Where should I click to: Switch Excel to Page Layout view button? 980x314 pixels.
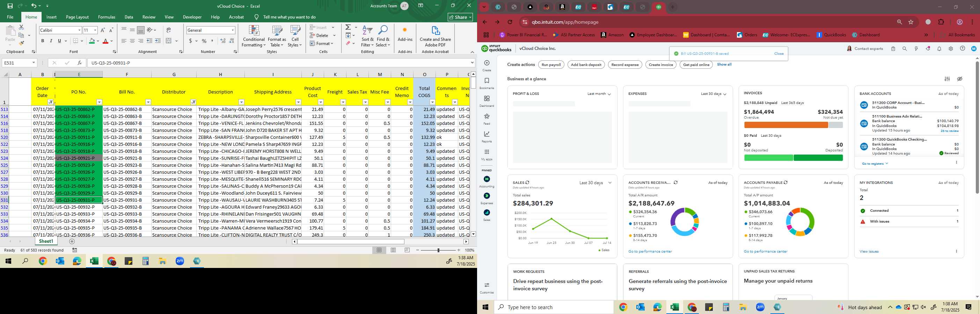[x=393, y=250]
